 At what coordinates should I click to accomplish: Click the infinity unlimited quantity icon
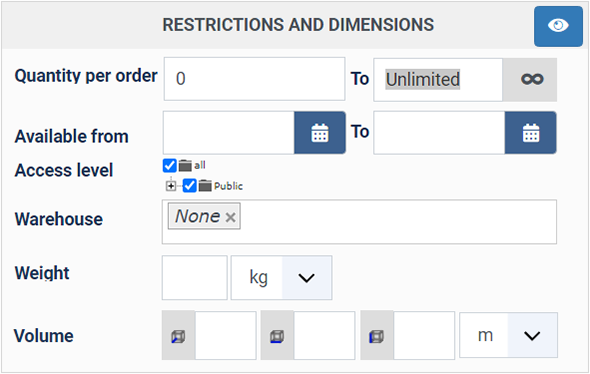point(530,79)
